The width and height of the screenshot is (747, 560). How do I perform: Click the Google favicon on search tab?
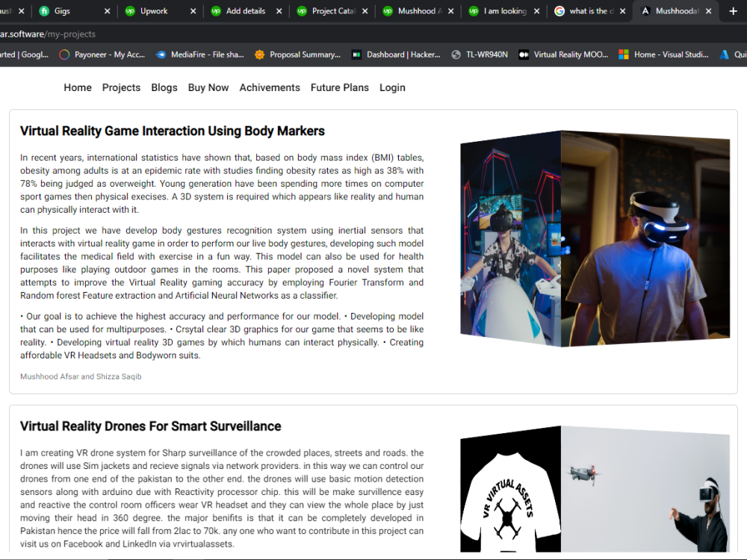pyautogui.click(x=560, y=11)
